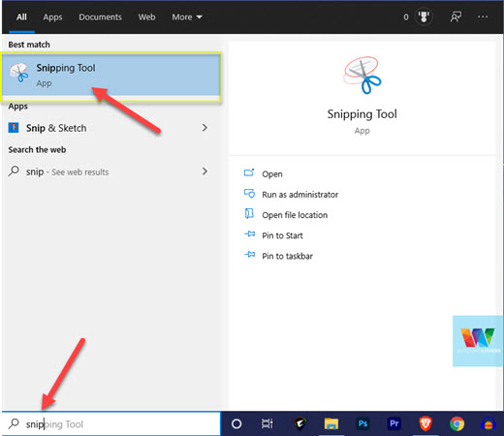Click the Open action icon
Viewport: 504px width, 436px height.
point(249,172)
